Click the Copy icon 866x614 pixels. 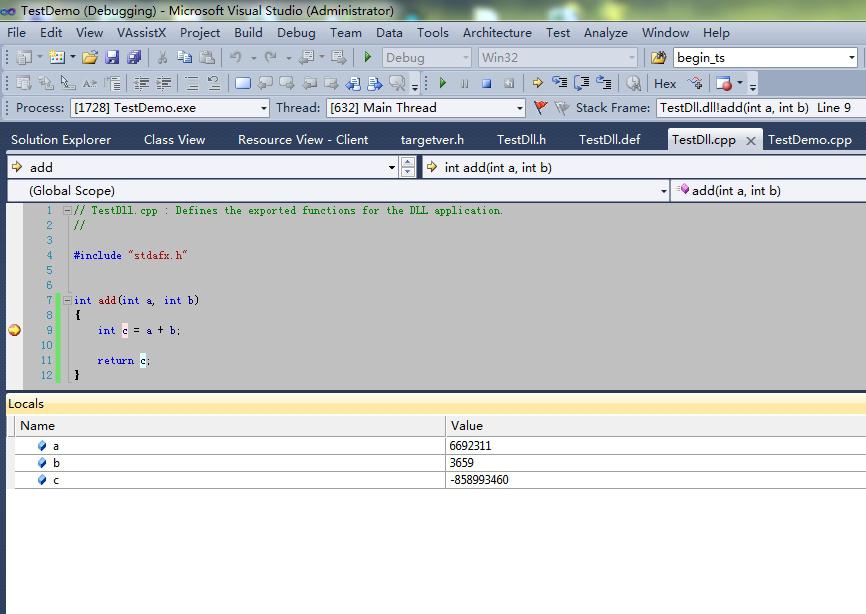pyautogui.click(x=184, y=57)
